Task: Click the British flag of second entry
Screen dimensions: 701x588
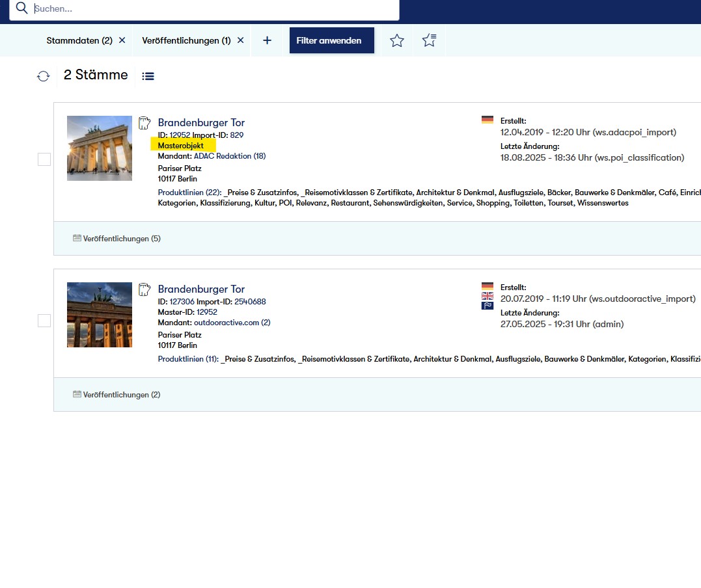Action: click(x=487, y=296)
